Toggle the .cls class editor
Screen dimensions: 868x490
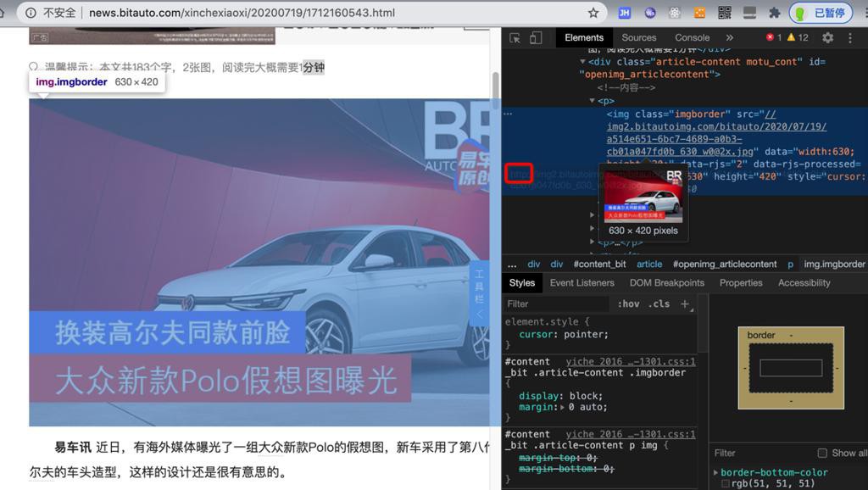pos(659,304)
